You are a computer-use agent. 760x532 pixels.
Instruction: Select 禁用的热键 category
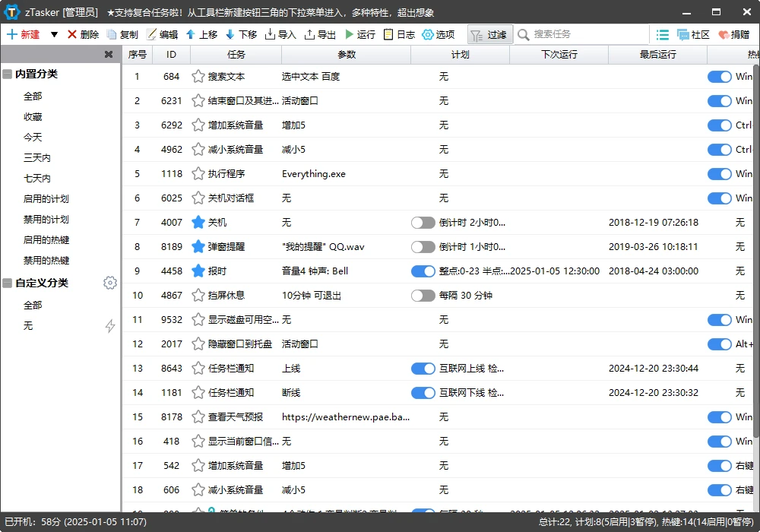(x=46, y=260)
